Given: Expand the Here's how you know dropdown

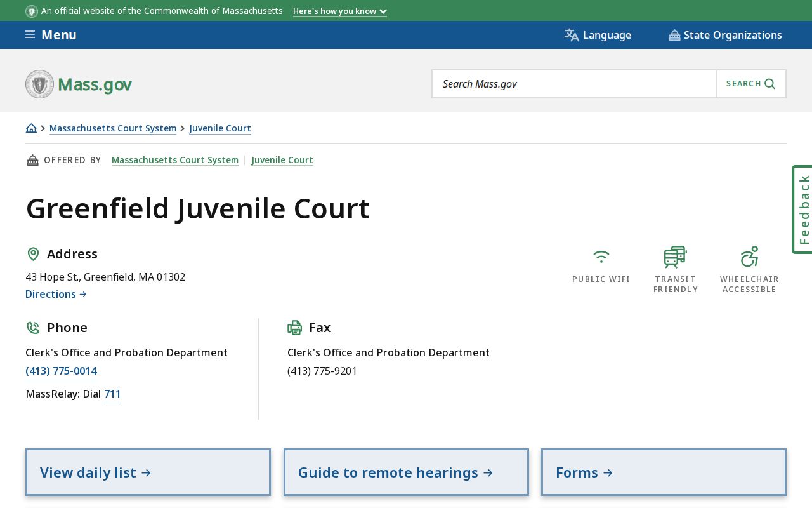Looking at the screenshot, I should [340, 11].
